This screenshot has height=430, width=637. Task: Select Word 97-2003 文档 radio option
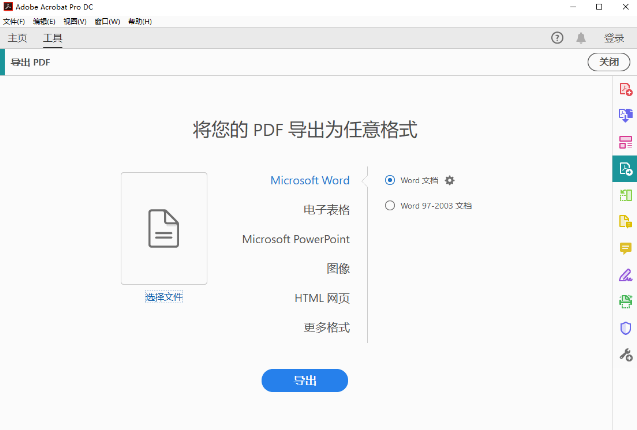(390, 205)
